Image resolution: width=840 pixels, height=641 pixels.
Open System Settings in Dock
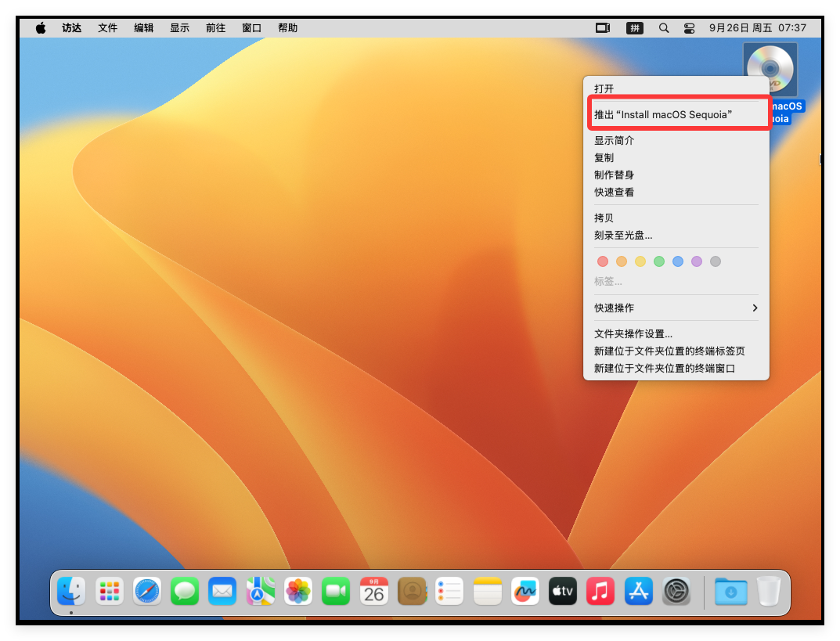676,591
